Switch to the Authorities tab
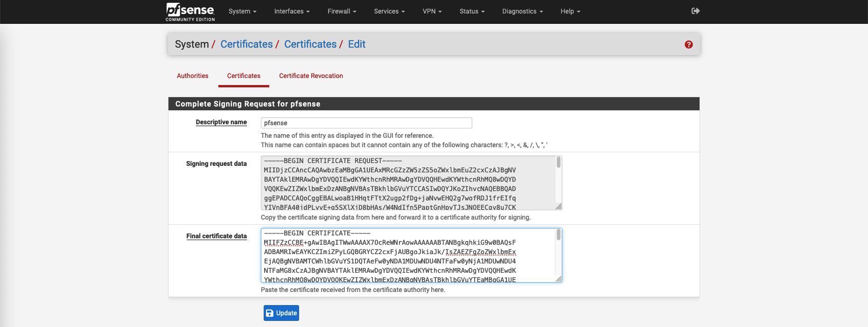Viewport: 868px width, 327px height. pos(192,76)
